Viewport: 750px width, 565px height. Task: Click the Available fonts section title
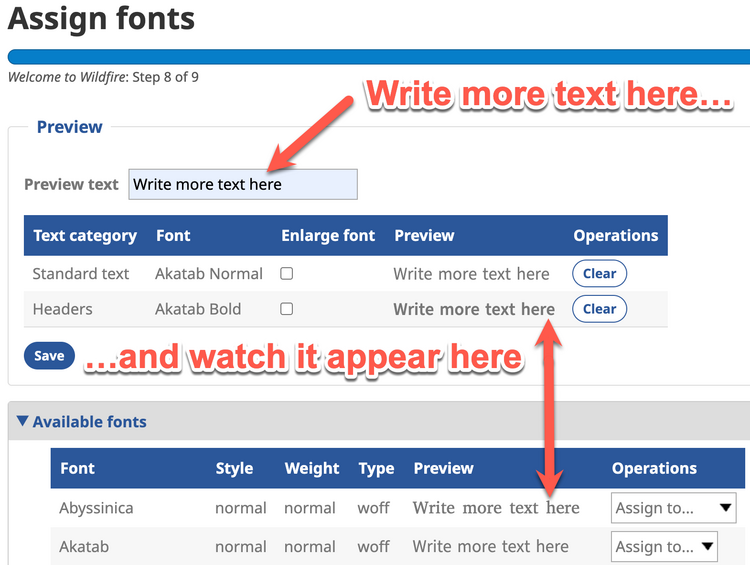[90, 422]
